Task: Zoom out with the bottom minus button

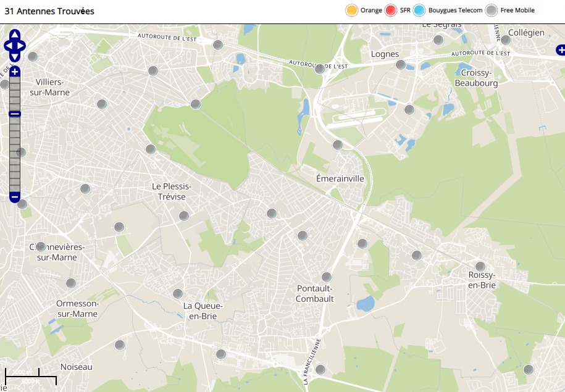Action: point(15,197)
